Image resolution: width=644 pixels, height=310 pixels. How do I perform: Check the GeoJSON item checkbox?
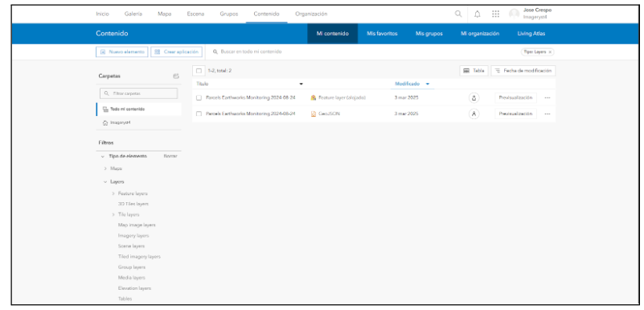pyautogui.click(x=199, y=114)
